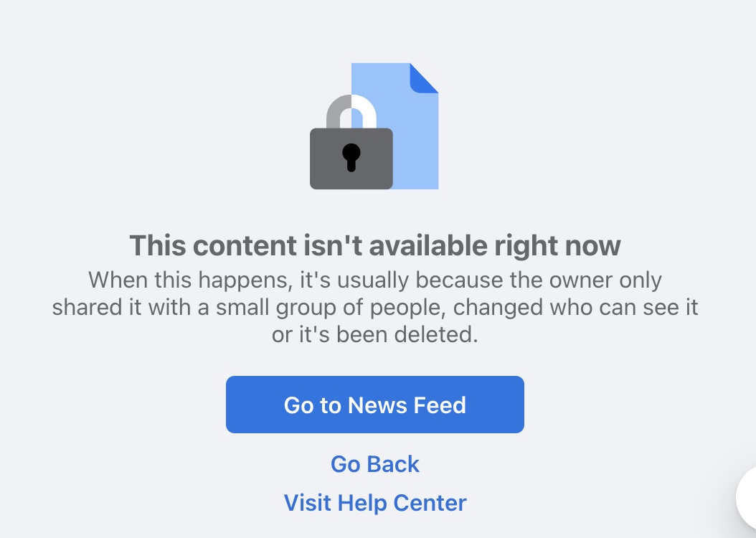Click "changed who can see it" phrase
756x538 pixels.
coord(576,308)
